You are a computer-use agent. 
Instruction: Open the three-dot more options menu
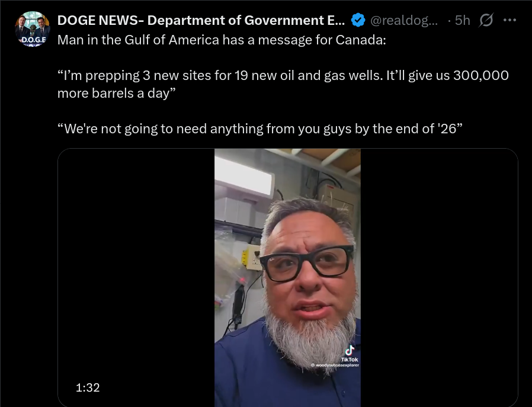tap(509, 20)
